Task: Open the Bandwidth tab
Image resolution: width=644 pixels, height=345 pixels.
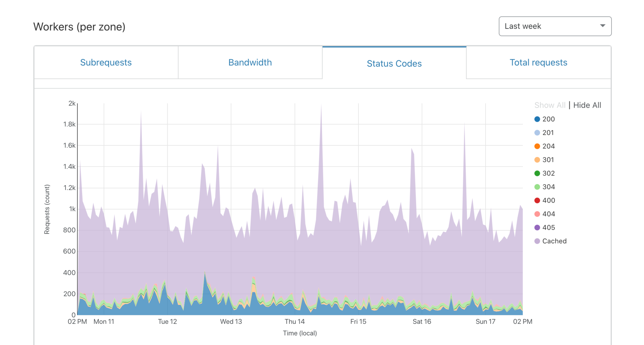Action: pos(250,62)
